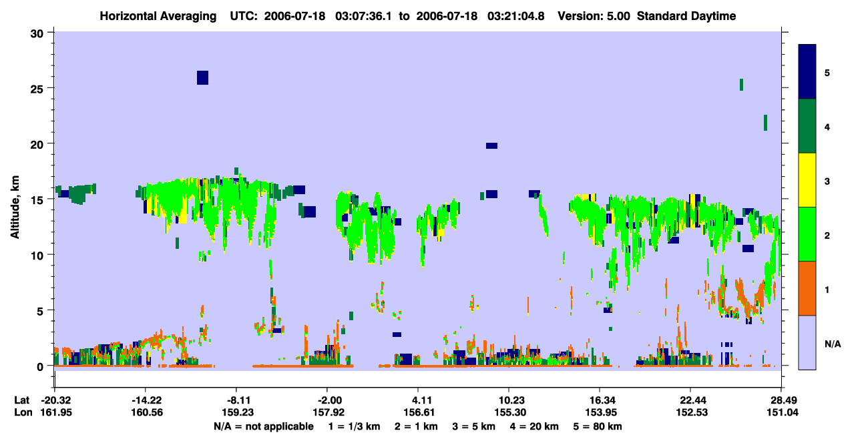Click longitude value 155.30

(x=509, y=412)
